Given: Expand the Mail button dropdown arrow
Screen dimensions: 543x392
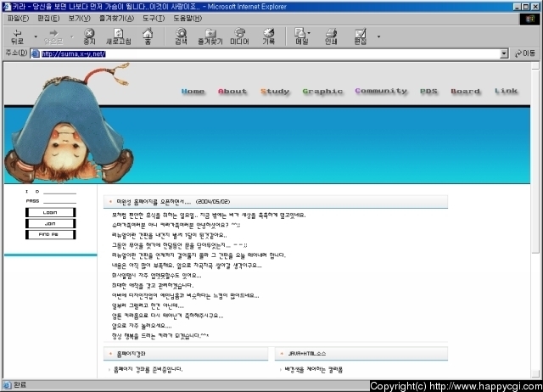Looking at the screenshot, I should coord(309,33).
